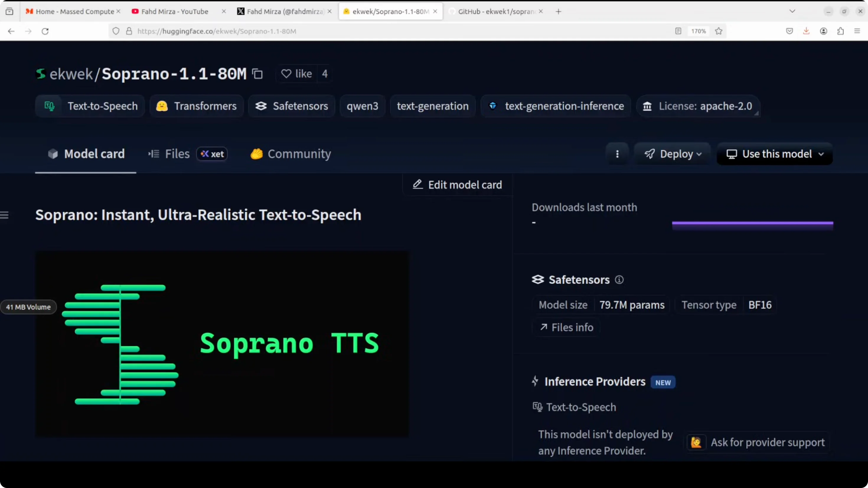
Task: Open Firefox downloads arrow icon
Action: [x=806, y=31]
